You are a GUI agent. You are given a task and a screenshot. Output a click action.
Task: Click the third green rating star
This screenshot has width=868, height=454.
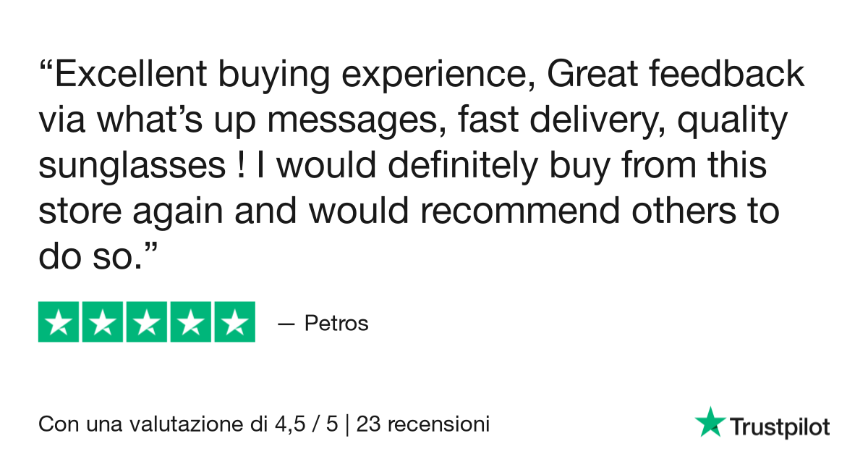tap(147, 321)
